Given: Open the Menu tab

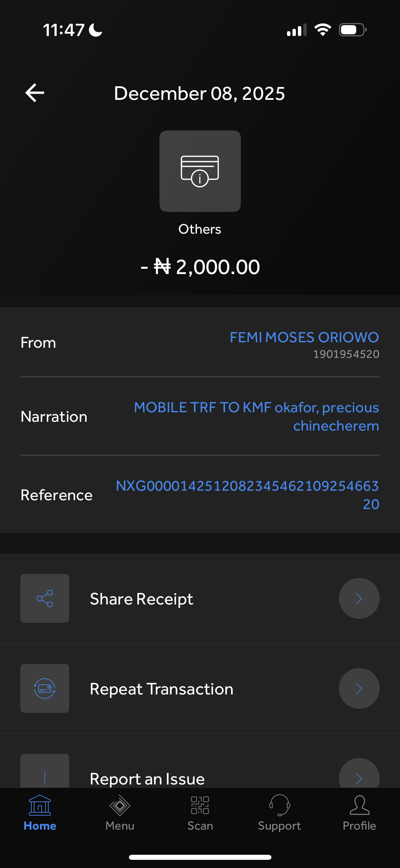Looking at the screenshot, I should (120, 813).
